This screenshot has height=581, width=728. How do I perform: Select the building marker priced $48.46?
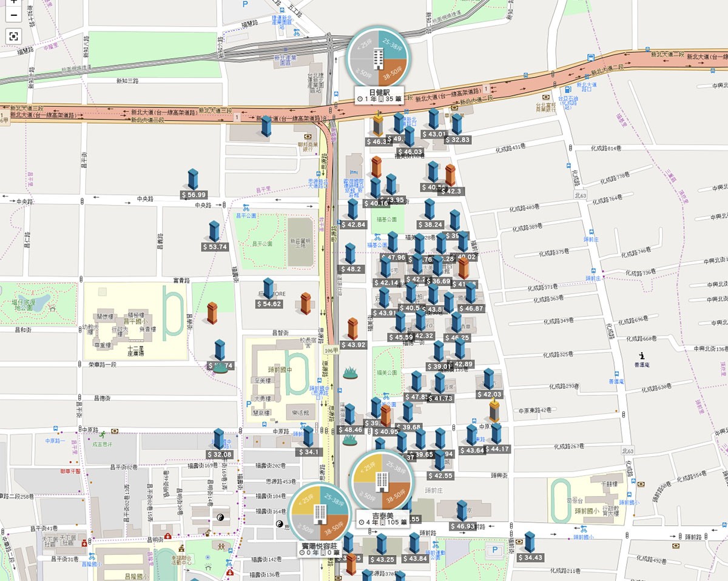click(350, 415)
